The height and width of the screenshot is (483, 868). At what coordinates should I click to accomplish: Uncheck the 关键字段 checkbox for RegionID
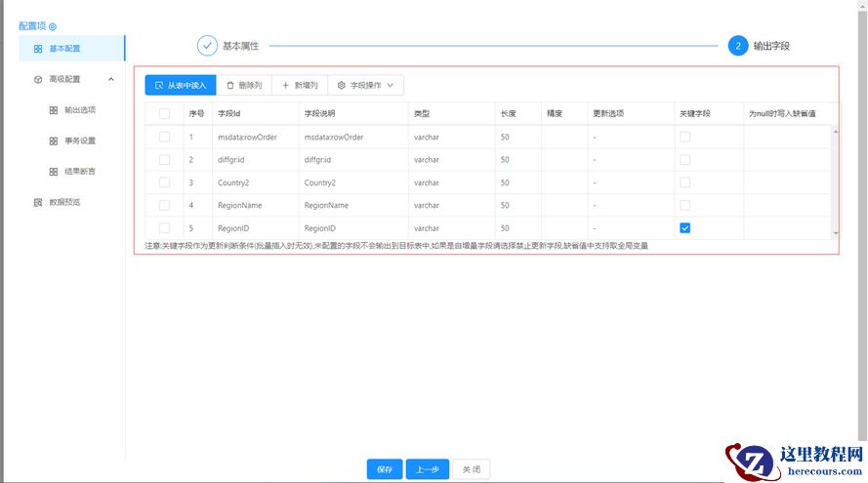[x=684, y=227]
